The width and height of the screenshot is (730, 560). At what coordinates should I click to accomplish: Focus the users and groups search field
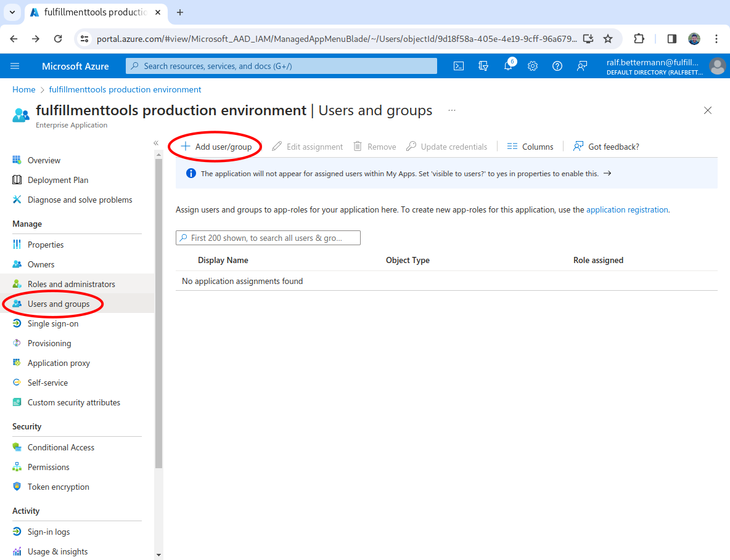[x=268, y=238]
